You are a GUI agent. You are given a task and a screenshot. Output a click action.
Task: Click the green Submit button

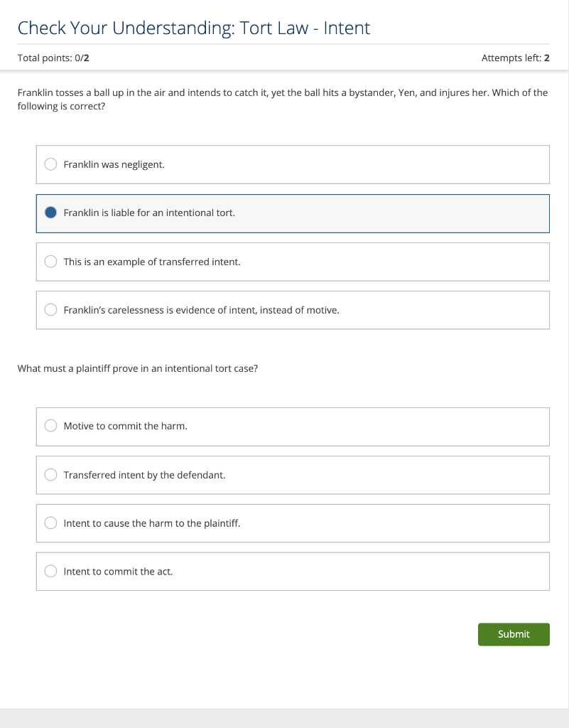[x=514, y=634]
